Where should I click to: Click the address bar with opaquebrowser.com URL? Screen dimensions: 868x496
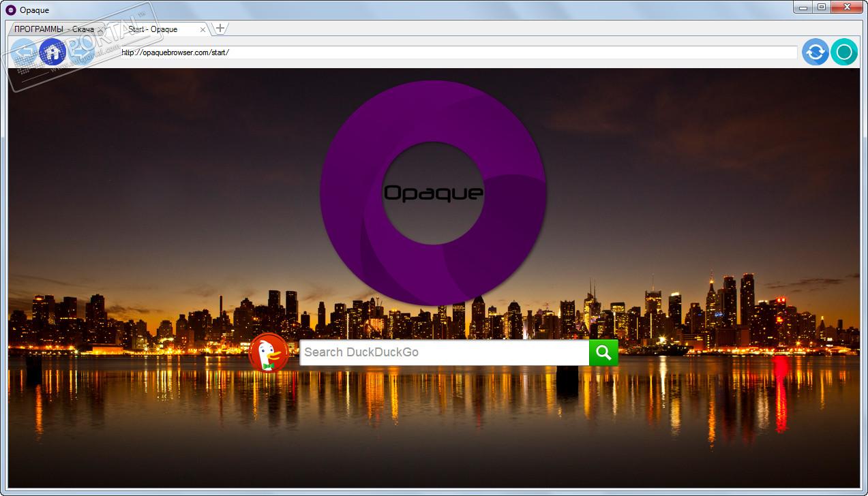(x=458, y=52)
